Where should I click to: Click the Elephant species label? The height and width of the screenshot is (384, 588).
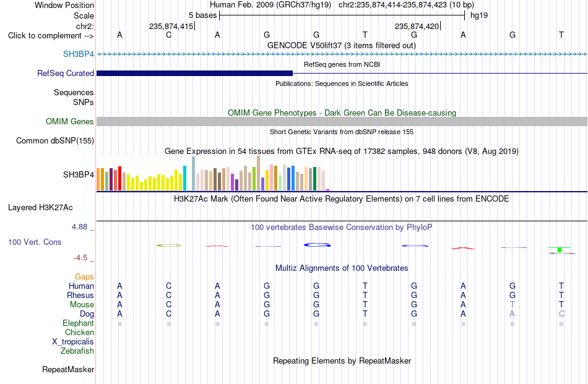(x=79, y=323)
